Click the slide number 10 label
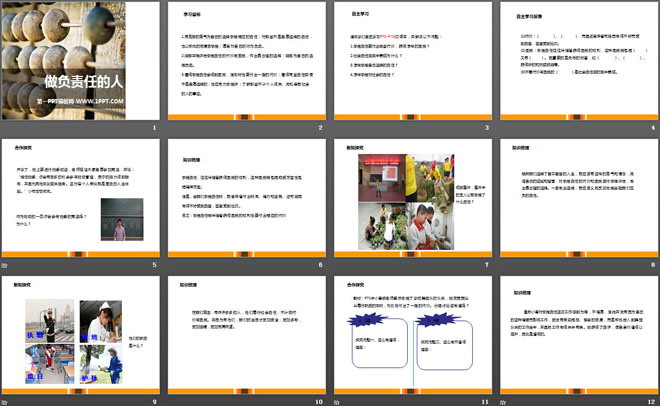This screenshot has height=406, width=660. click(x=319, y=402)
